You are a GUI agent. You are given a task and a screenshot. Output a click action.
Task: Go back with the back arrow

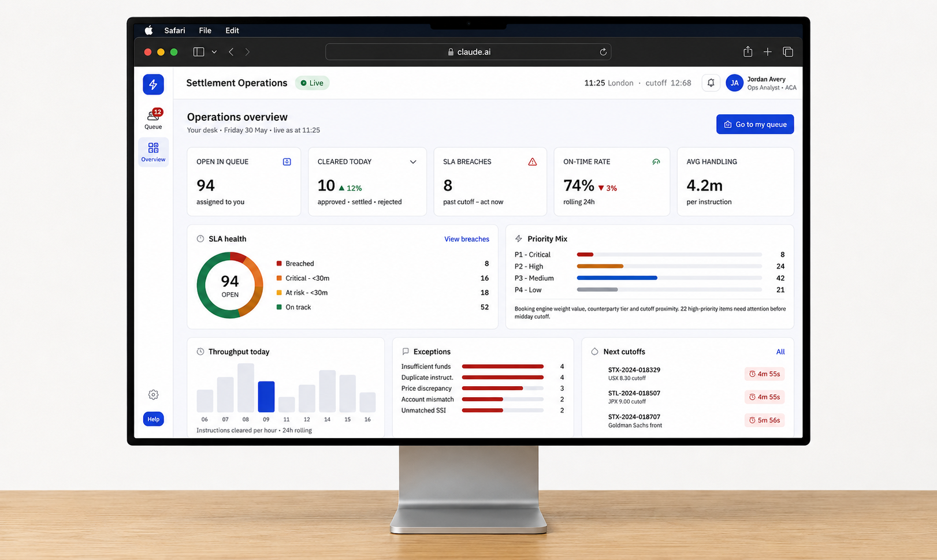tap(231, 52)
